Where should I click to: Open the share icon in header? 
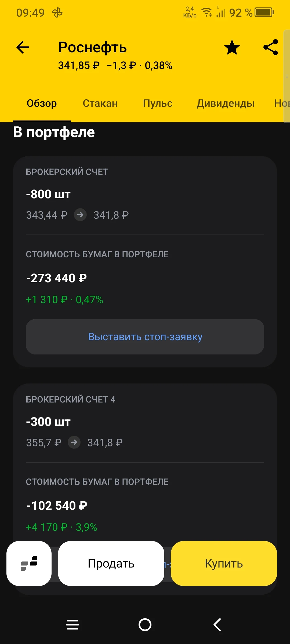tap(271, 47)
